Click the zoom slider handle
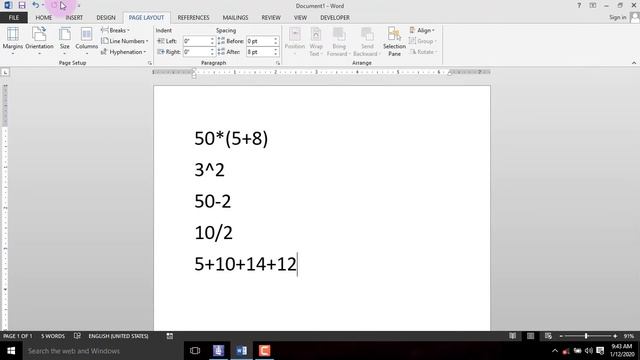Image resolution: width=640 pixels, height=360 pixels. (586, 336)
